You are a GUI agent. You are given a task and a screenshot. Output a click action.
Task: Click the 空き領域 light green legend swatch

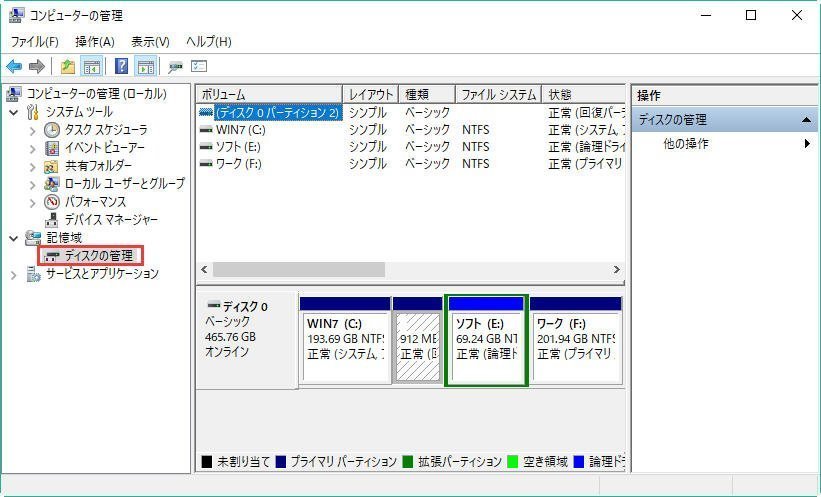513,461
